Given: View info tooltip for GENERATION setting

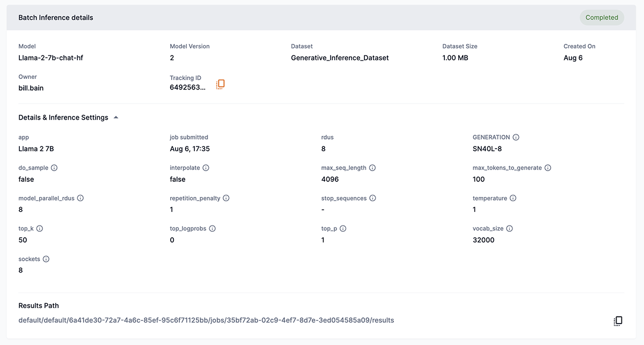Looking at the screenshot, I should pos(516,137).
